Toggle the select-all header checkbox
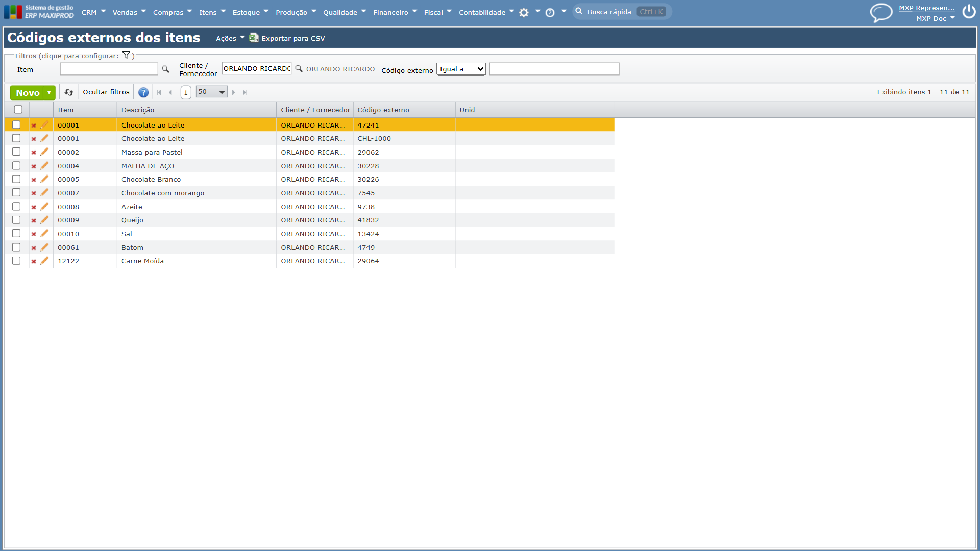The width and height of the screenshot is (980, 551). (x=18, y=109)
